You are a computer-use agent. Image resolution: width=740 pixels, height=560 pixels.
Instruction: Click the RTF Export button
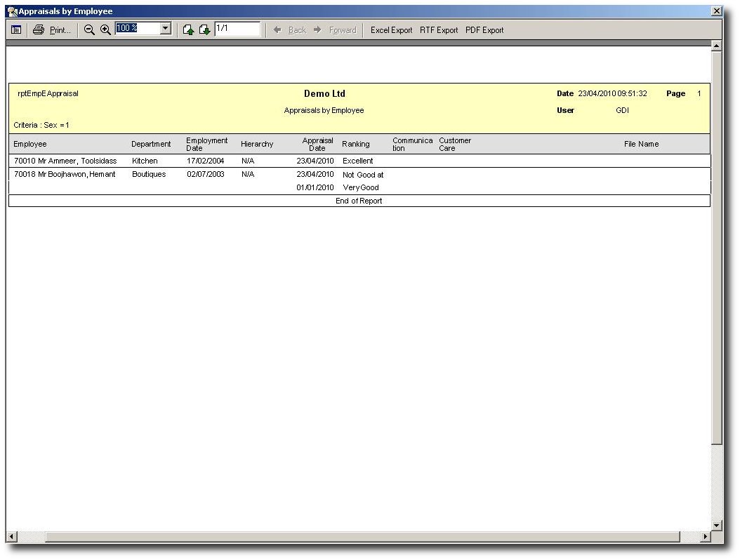pos(439,30)
